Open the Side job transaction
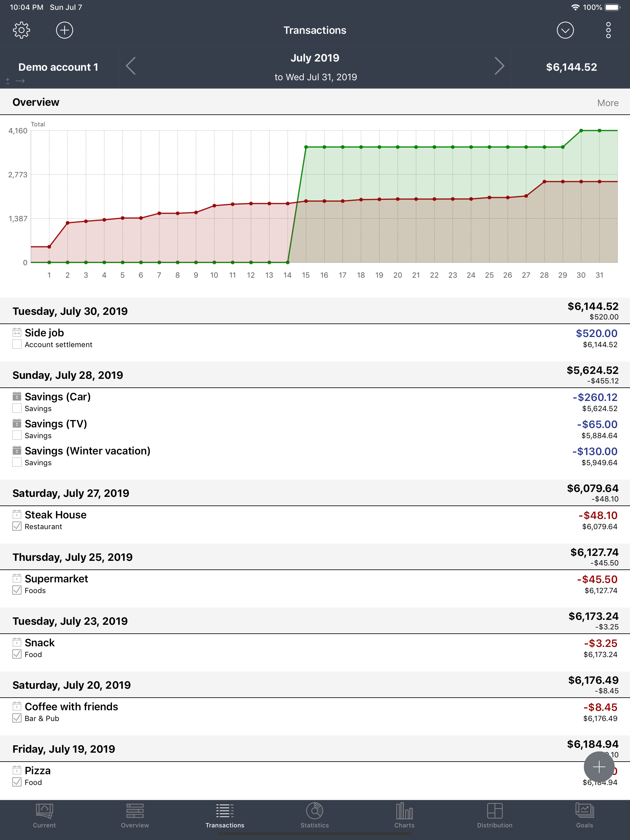 point(315,338)
